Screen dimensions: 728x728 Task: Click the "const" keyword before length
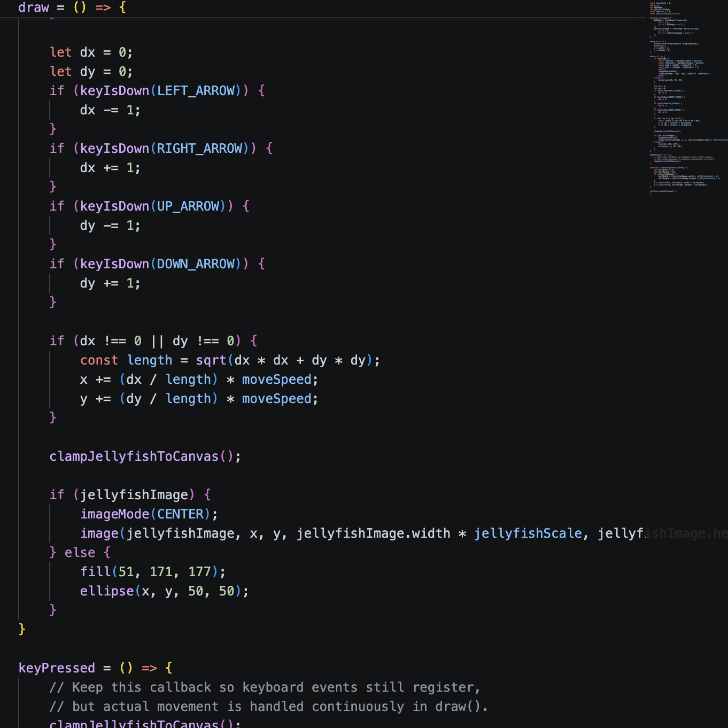[99, 360]
